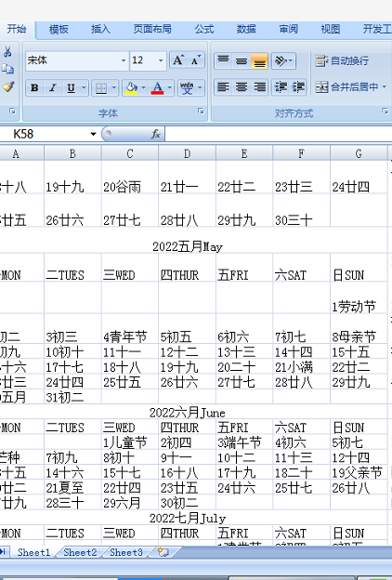Screen dimensions: 392x580
Task: Click the Name Box showing K58
Action: 44,134
